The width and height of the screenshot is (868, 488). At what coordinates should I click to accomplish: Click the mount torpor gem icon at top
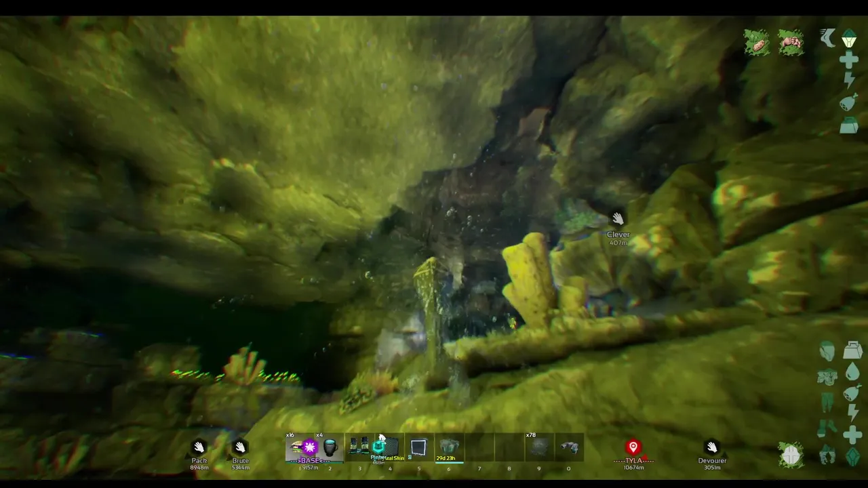[x=849, y=38]
